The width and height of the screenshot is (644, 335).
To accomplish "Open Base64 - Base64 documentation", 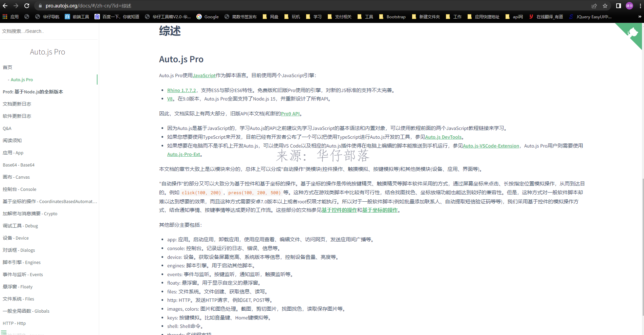I will click(x=19, y=165).
